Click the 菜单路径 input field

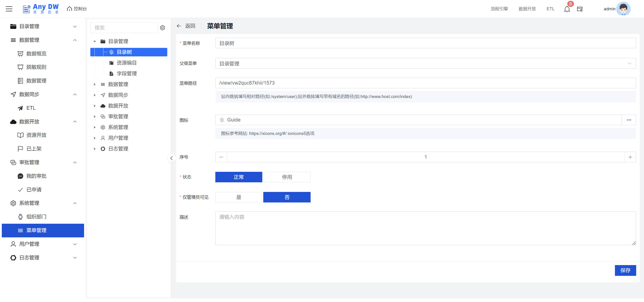[x=425, y=83]
